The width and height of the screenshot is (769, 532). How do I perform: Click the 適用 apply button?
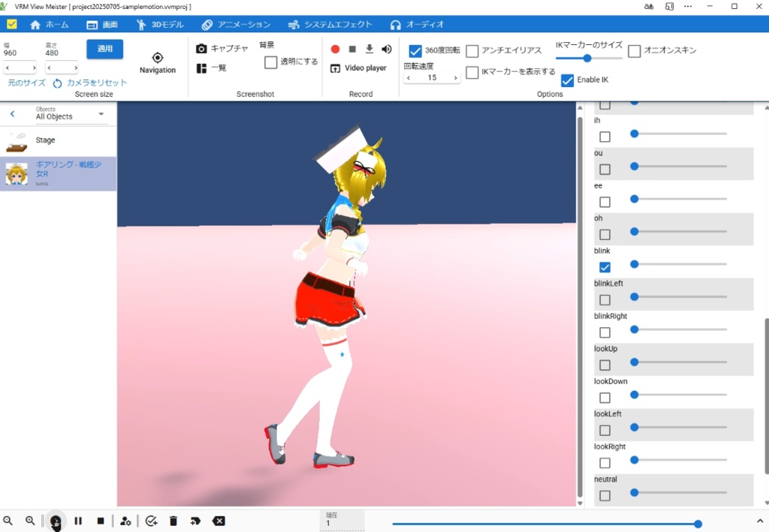pos(105,49)
